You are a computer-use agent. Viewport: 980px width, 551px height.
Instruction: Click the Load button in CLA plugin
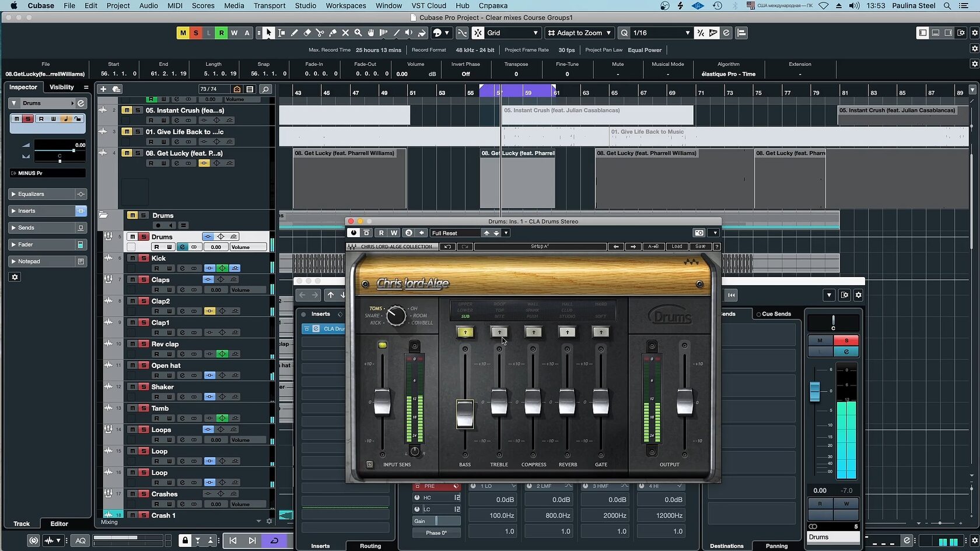pyautogui.click(x=677, y=247)
